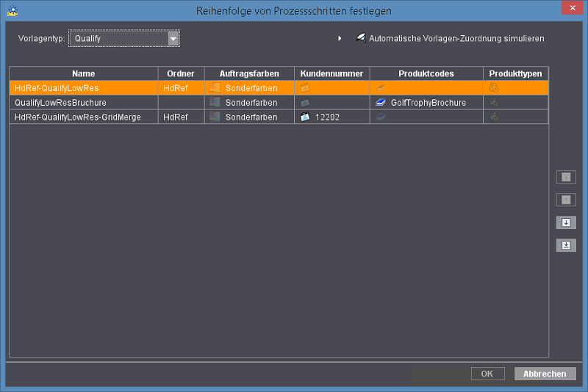Image resolution: width=588 pixels, height=392 pixels.
Task: Click the application icon in title bar
Action: click(x=12, y=11)
